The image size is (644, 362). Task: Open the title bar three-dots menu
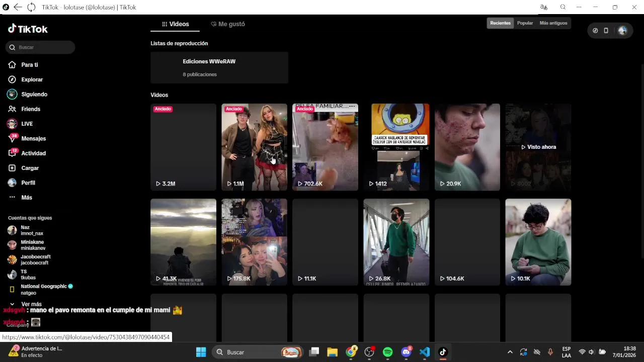(579, 7)
